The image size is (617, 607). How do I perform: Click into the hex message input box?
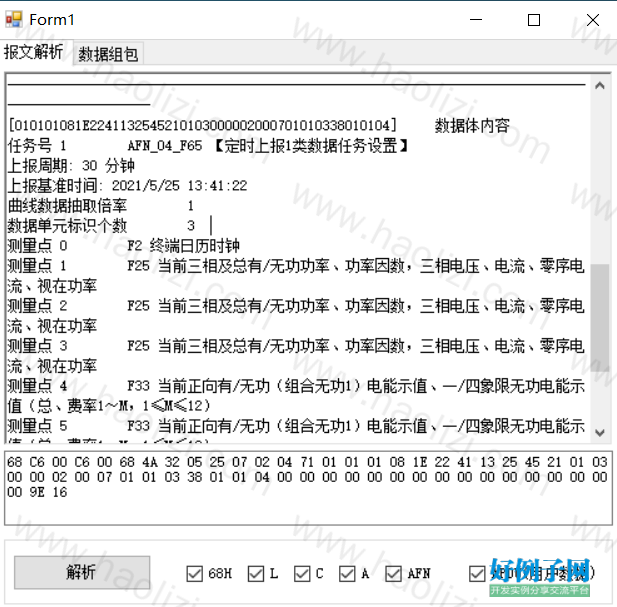click(308, 488)
